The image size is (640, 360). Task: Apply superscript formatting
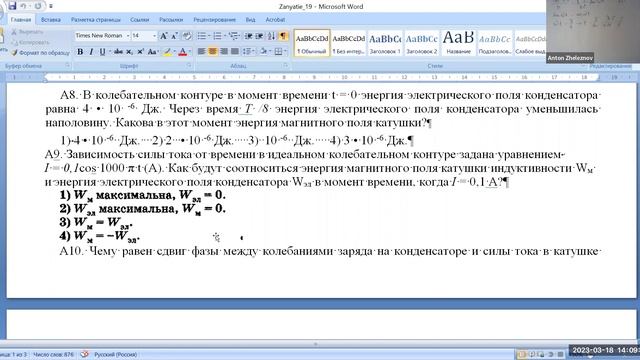140,52
